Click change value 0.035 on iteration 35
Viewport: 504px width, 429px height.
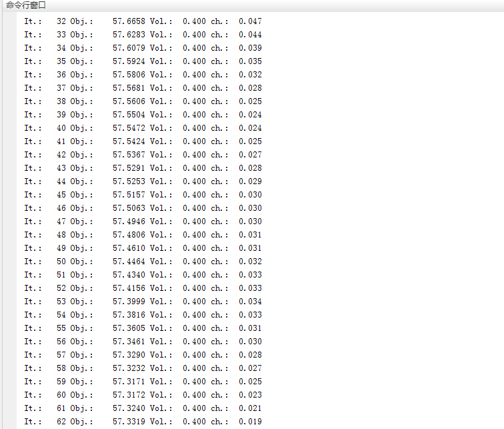click(251, 61)
